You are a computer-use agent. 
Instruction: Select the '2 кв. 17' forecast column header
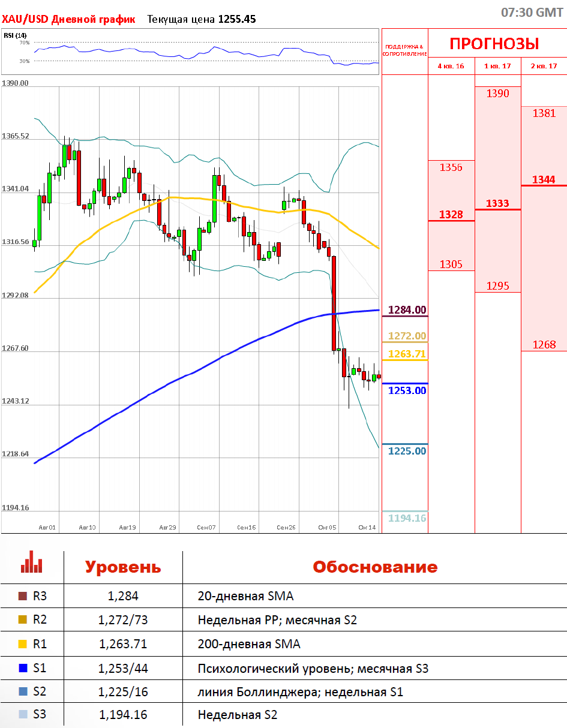pyautogui.click(x=544, y=66)
